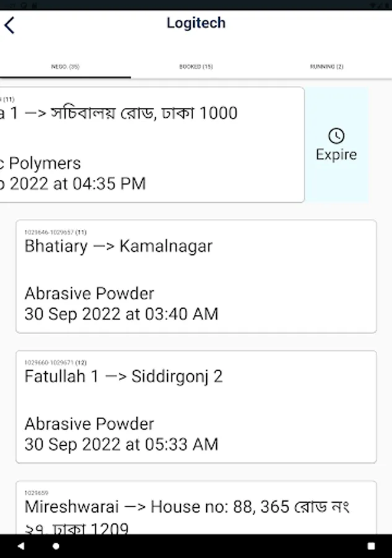Image resolution: width=392 pixels, height=558 pixels.
Task: Select the swiped Polymers trip card
Action: point(152,145)
